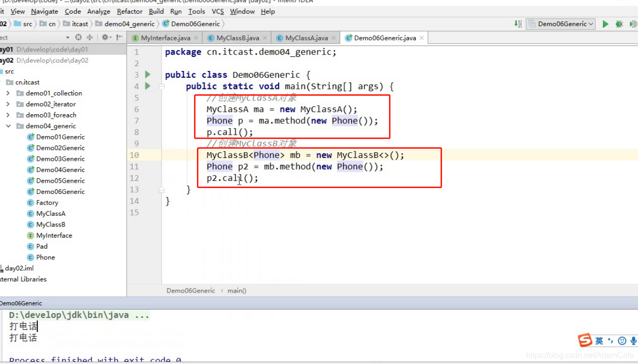Select the Phone class in project tree
This screenshot has width=638, height=364.
(x=41, y=257)
